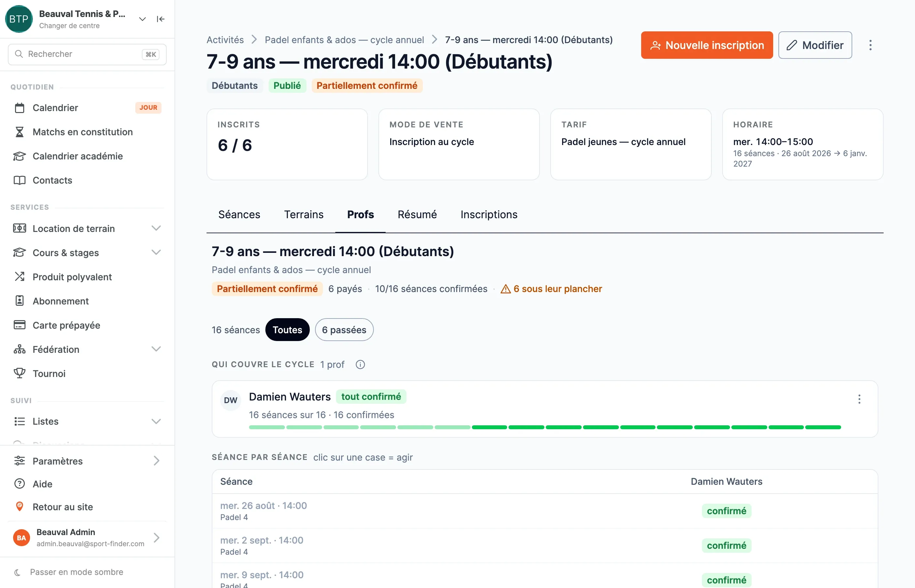This screenshot has width=915, height=588.
Task: Open the centre switcher dropdown chevron
Action: (x=142, y=19)
